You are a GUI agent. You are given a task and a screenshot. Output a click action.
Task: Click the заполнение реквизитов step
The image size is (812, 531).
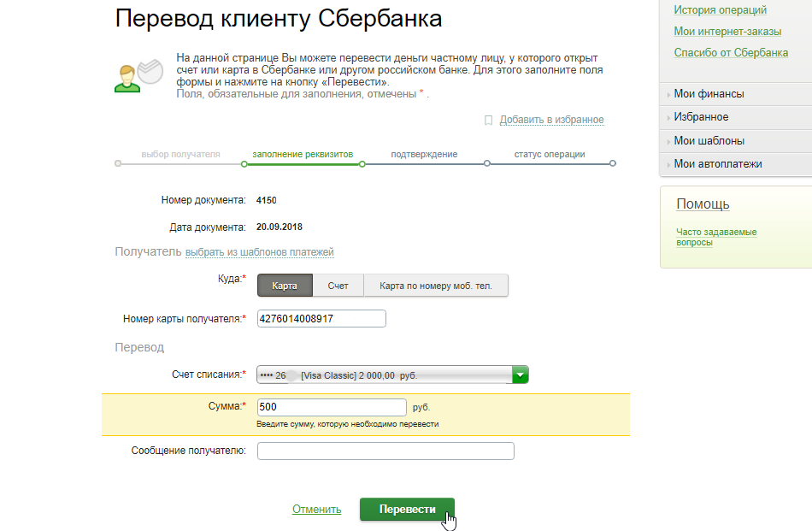click(303, 155)
